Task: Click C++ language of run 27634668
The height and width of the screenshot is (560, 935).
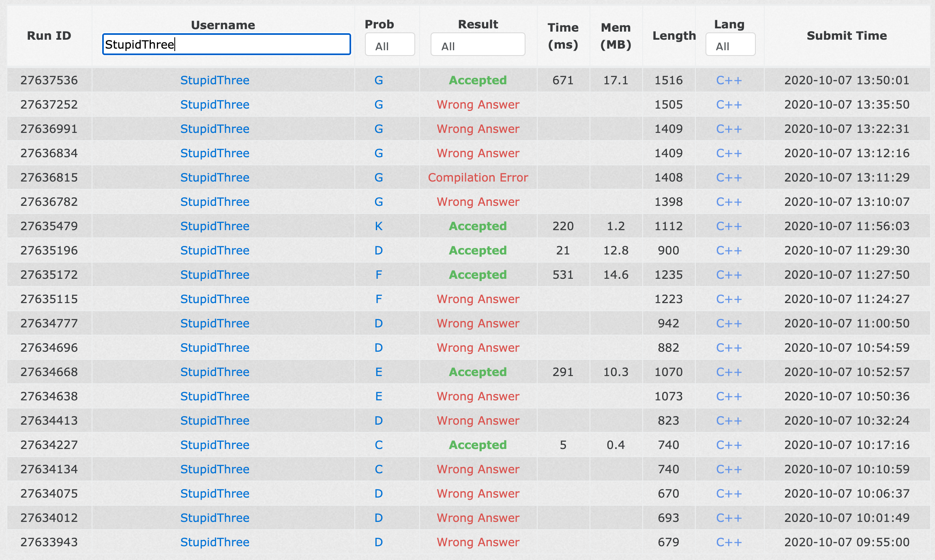Action: pos(729,372)
